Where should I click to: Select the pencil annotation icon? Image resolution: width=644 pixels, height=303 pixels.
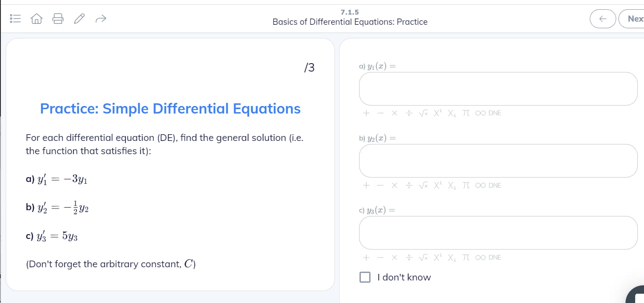pyautogui.click(x=79, y=18)
